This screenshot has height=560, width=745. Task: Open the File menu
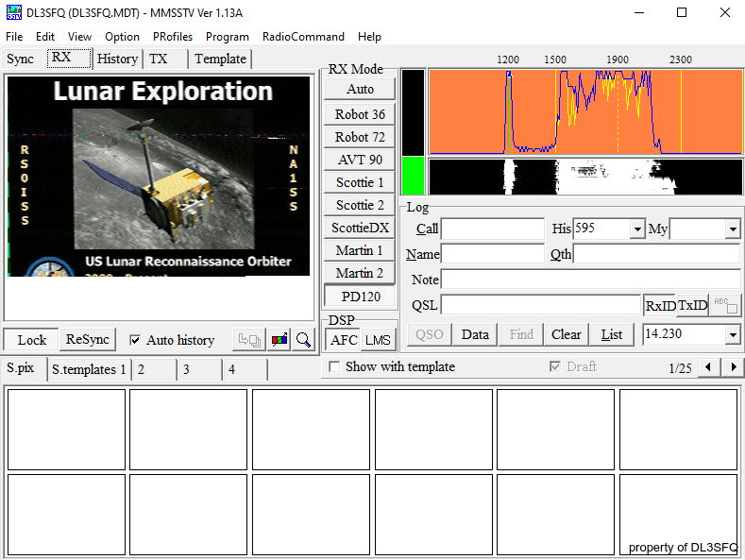coord(14,37)
